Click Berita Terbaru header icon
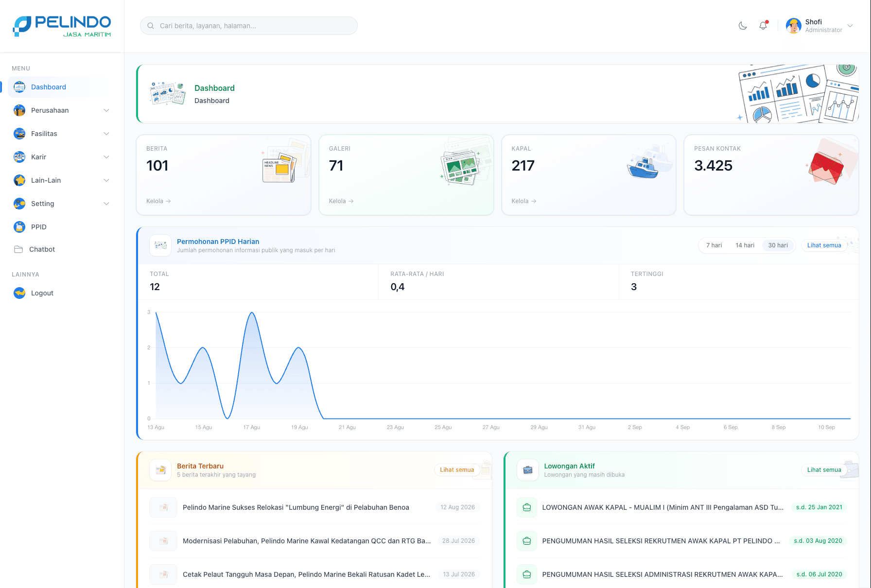This screenshot has width=871, height=588. pyautogui.click(x=160, y=470)
